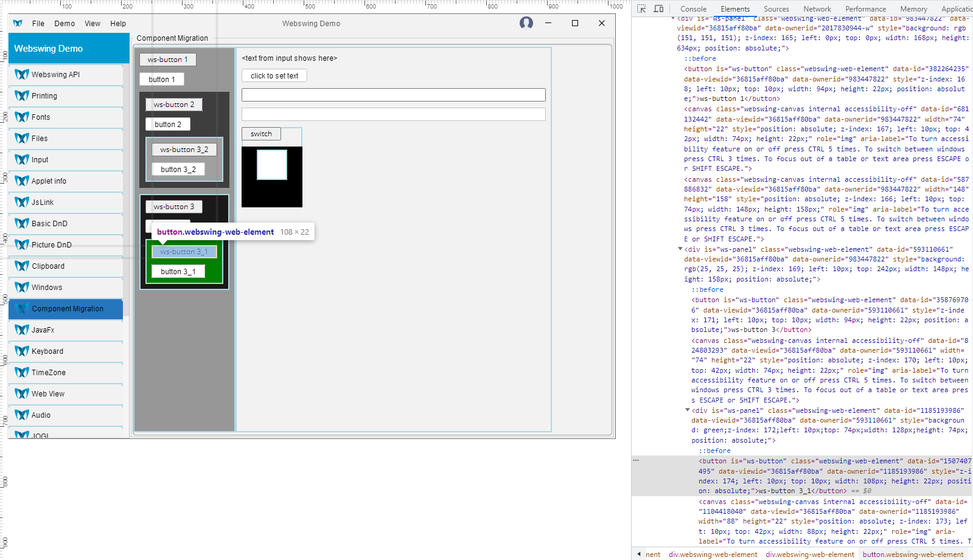Click the ws-button 3 button
The width and height of the screenshot is (973, 560).
174,207
